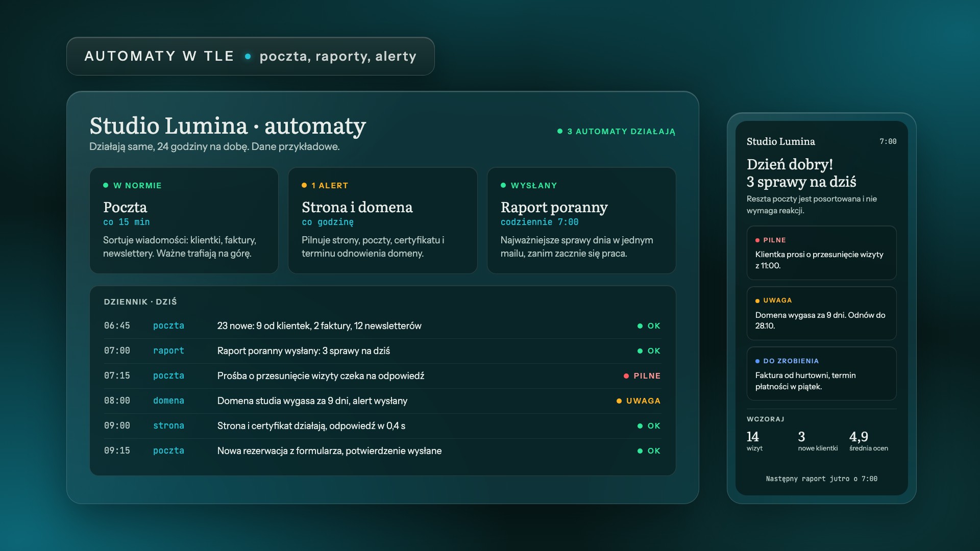Click the 'WCZORAJ' section label
The height and width of the screenshot is (551, 980).
[765, 419]
